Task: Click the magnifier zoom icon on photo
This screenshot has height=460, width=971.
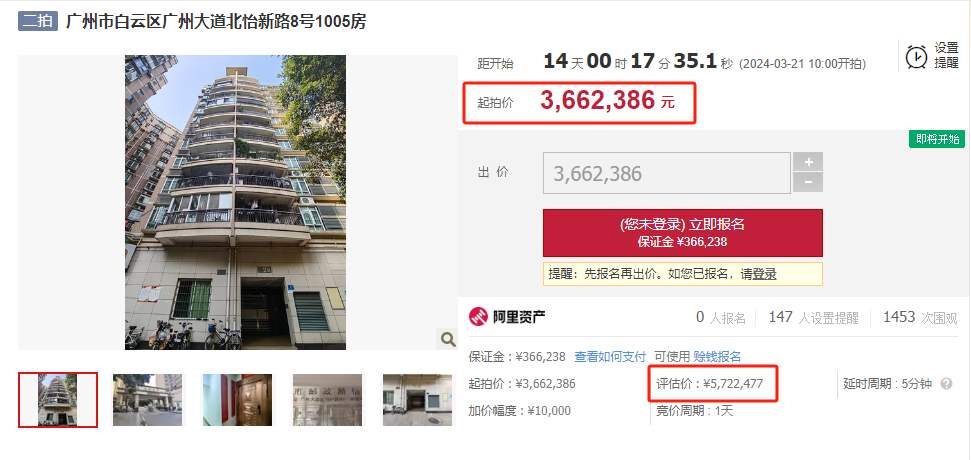Action: 448,339
